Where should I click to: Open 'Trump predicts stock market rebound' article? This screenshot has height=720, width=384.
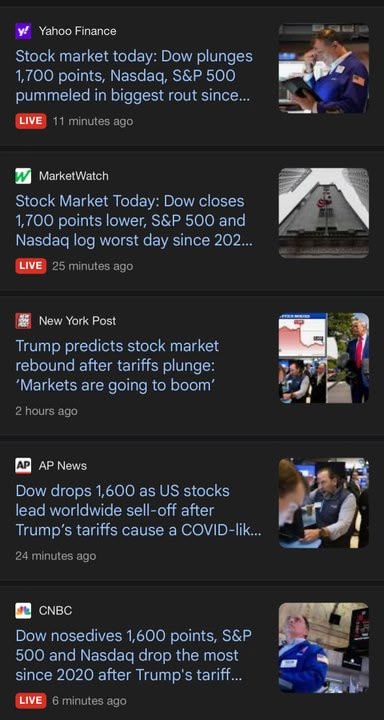[118, 366]
